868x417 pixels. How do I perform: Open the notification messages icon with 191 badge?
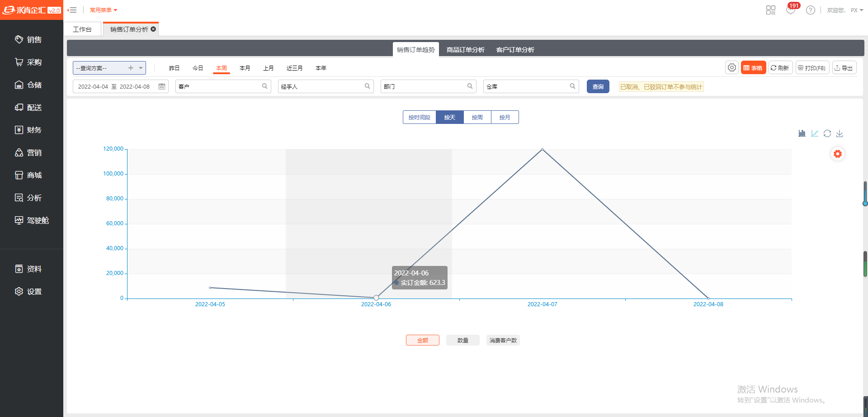791,10
